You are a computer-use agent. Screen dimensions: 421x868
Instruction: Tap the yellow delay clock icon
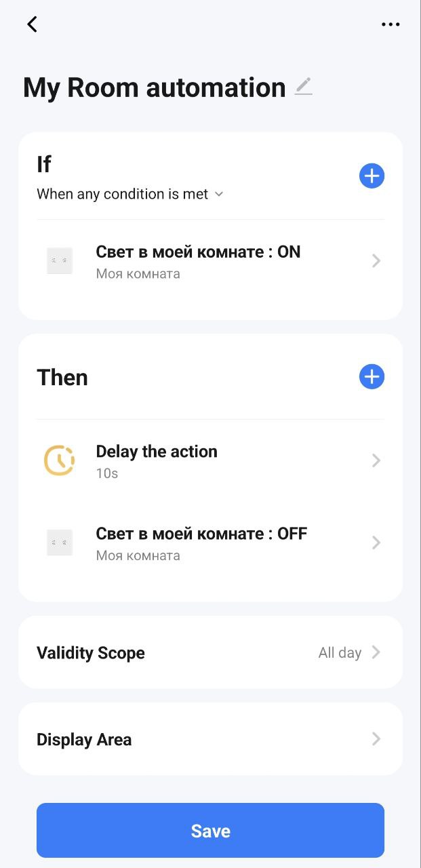coord(60,460)
